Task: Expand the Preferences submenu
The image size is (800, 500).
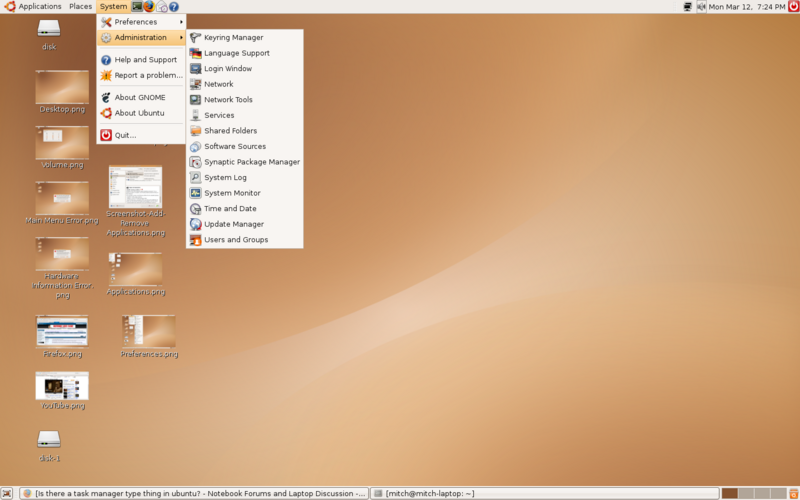Action: coord(141,22)
